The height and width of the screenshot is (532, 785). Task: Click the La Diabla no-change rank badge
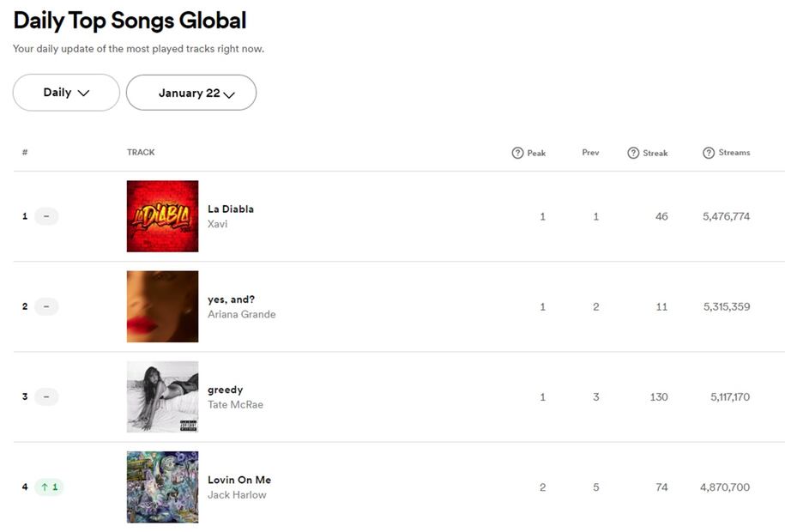pos(46,216)
